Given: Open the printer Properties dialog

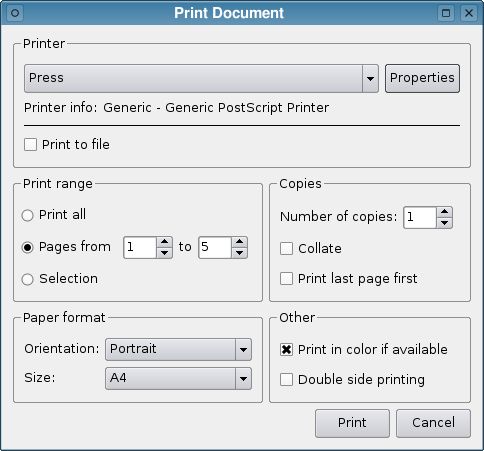Looking at the screenshot, I should click(x=422, y=78).
